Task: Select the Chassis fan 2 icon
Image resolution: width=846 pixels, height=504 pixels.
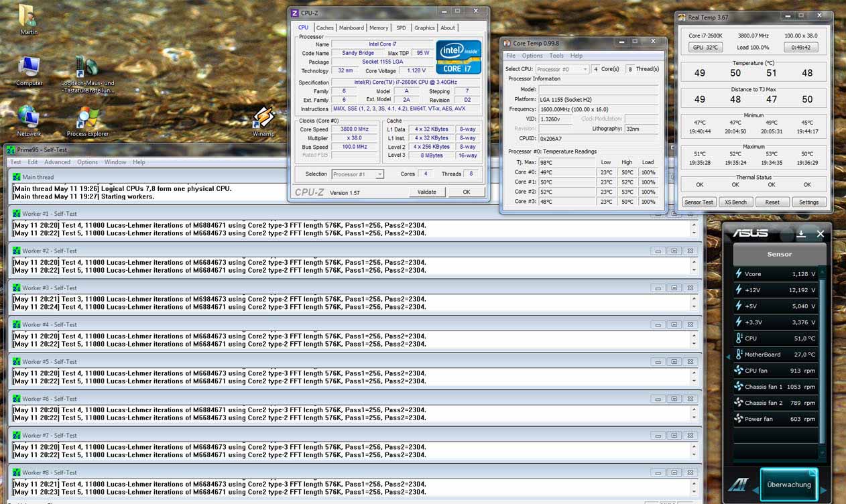Action: point(739,402)
